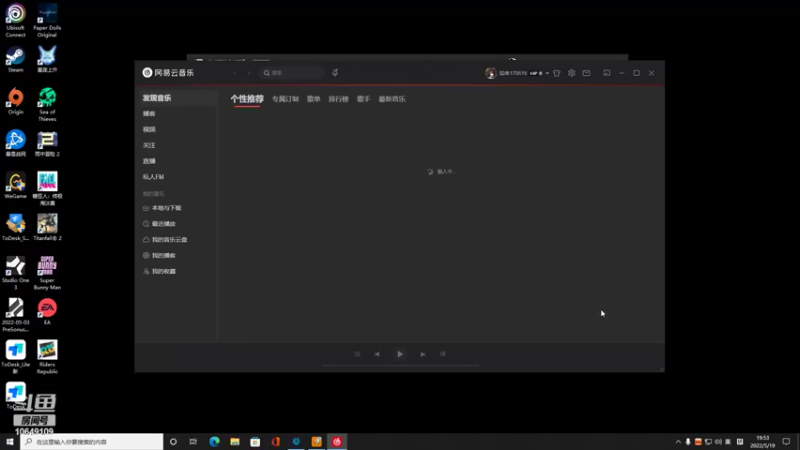Image resolution: width=800 pixels, height=450 pixels.
Task: Open File Explorer from the taskbar
Action: [235, 442]
